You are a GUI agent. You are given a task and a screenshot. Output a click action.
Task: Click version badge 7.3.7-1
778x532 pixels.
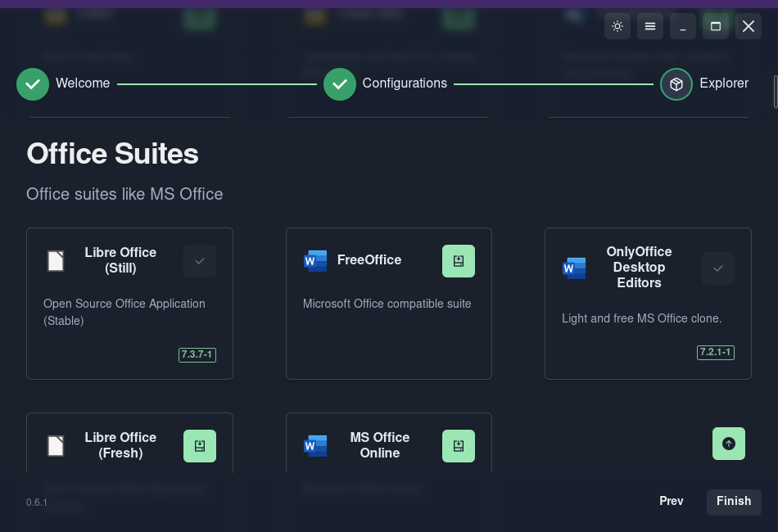pyautogui.click(x=197, y=355)
